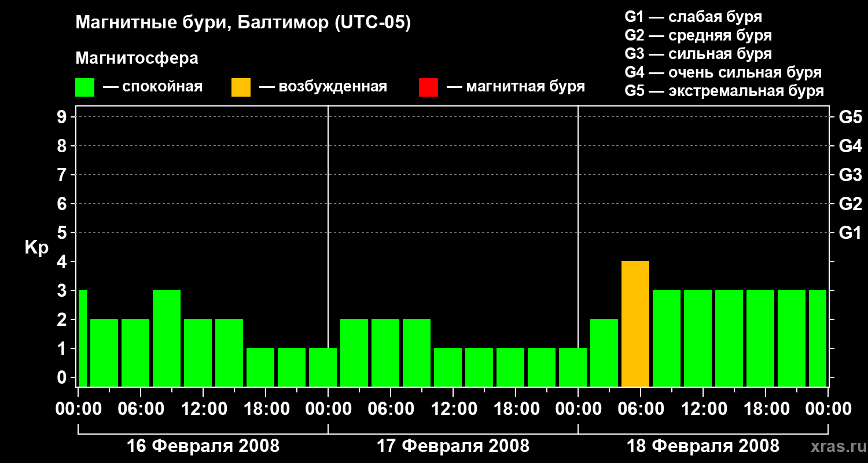Click the "18 Февраля 2008" date label

pyautogui.click(x=703, y=446)
